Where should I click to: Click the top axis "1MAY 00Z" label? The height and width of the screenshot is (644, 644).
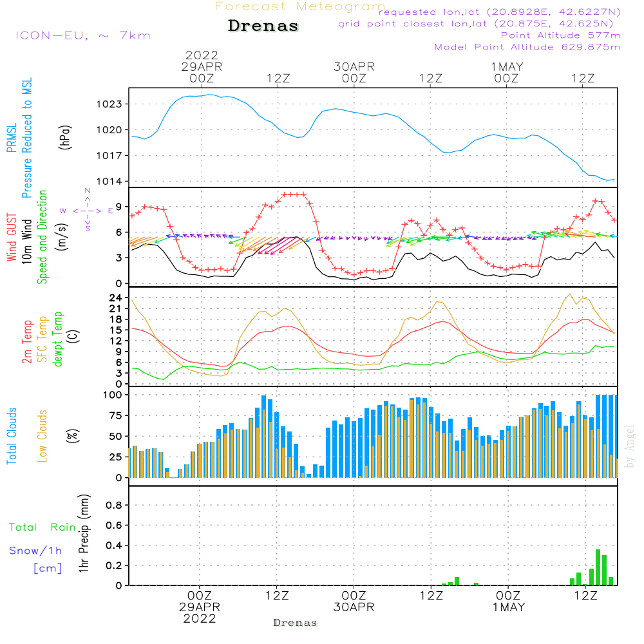tap(507, 73)
